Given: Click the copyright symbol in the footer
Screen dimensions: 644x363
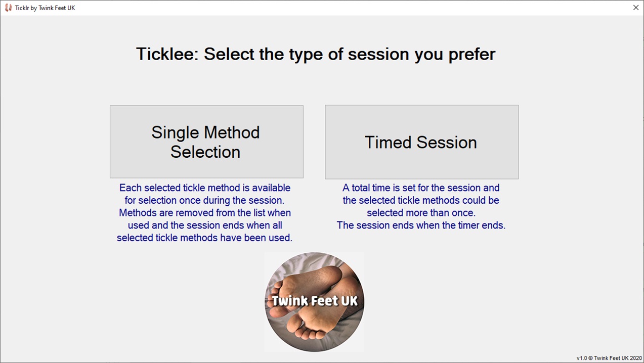Looking at the screenshot, I should coord(591,357).
